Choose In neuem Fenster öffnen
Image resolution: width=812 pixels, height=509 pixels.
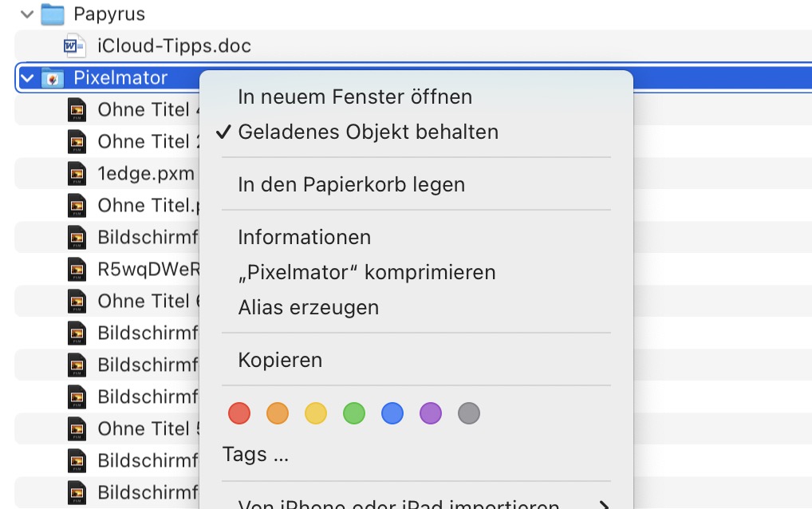pyautogui.click(x=355, y=97)
